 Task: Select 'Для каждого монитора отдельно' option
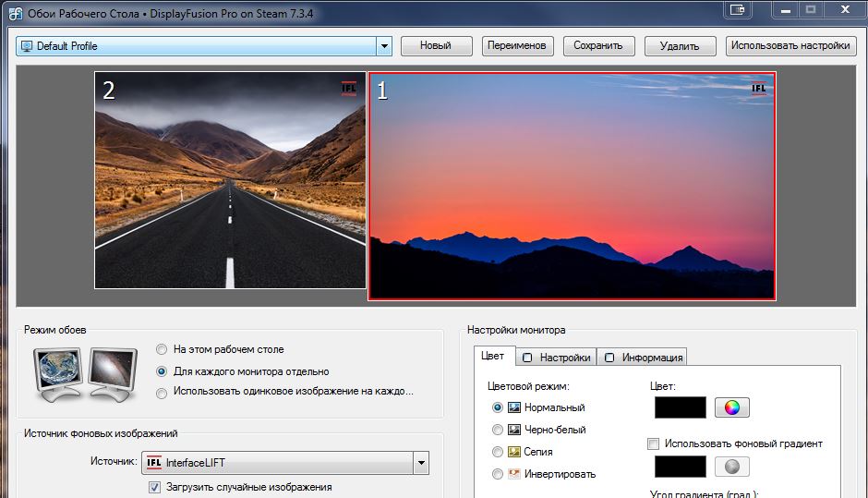click(162, 371)
